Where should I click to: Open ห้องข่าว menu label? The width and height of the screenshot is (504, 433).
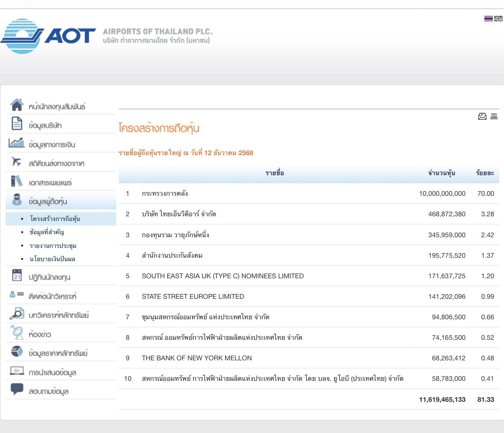point(40,334)
